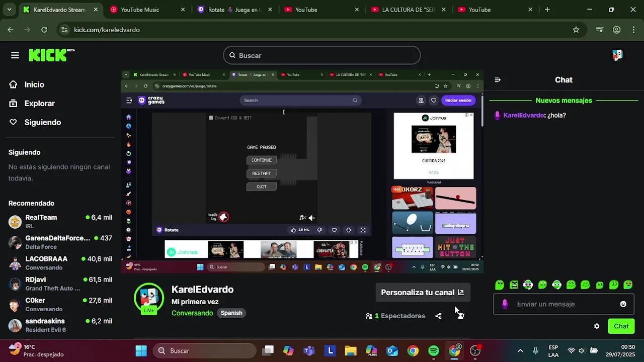This screenshot has width=644, height=362.
Task: Open volume control in system tray
Action: point(582,350)
